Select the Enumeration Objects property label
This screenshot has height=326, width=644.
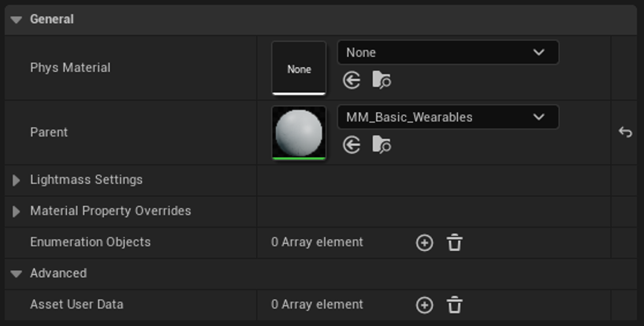(91, 242)
